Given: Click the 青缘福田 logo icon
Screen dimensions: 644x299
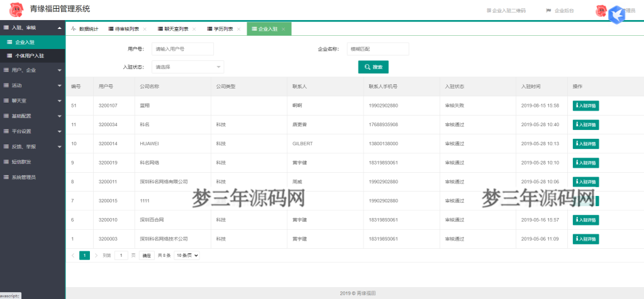Looking at the screenshot, I should click(x=16, y=9).
